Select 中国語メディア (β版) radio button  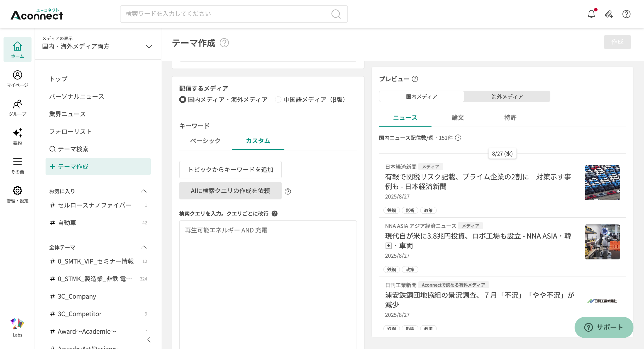278,100
